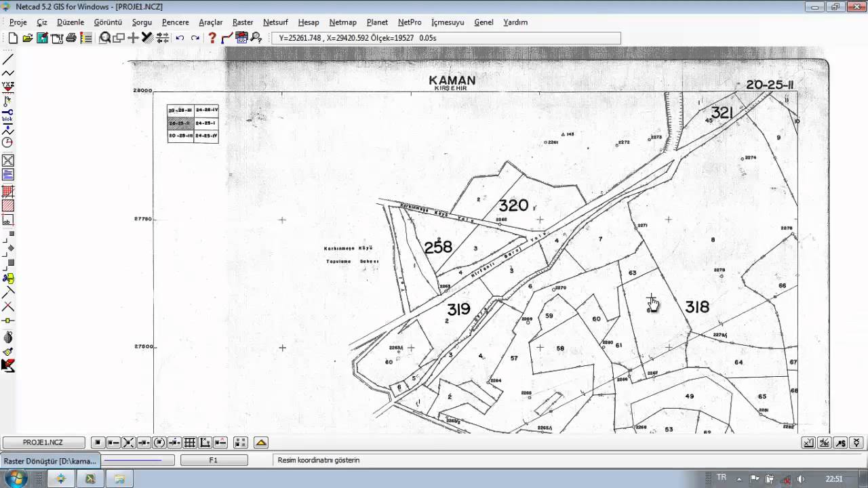Toggle the small black square snap button
The height and width of the screenshot is (488, 868).
pos(98,443)
